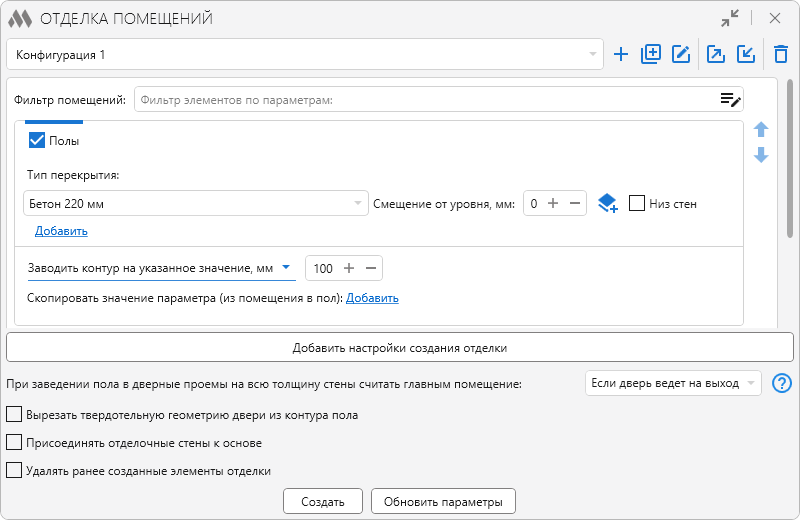Screen dimensions: 800x520
Task: Enable the Низ стен checkbox
Action: point(636,203)
